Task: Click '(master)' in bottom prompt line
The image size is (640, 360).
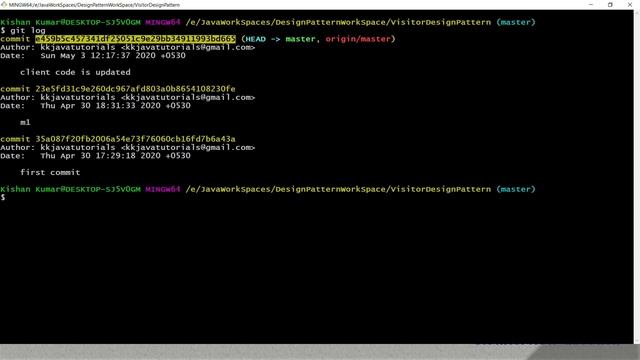Action: 516,189
